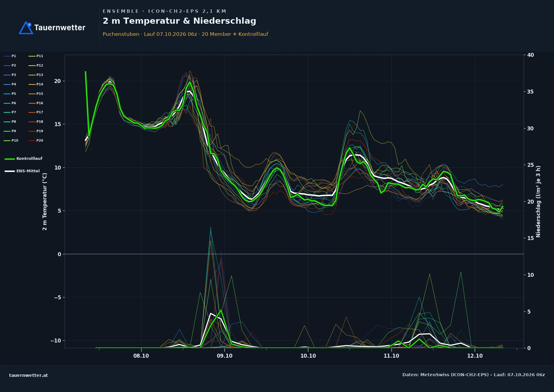The height and width of the screenshot is (392, 554).
Task: Click the 40 tick on precipitation axis
Action: [531, 55]
